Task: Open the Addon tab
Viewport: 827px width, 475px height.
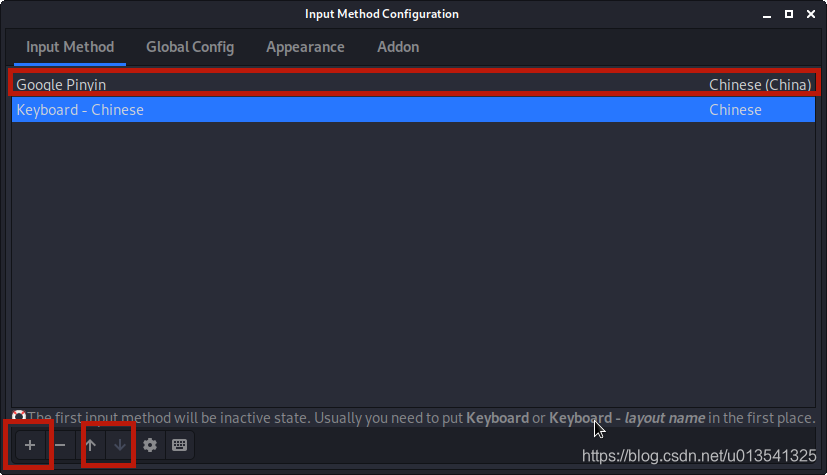Action: [x=398, y=47]
